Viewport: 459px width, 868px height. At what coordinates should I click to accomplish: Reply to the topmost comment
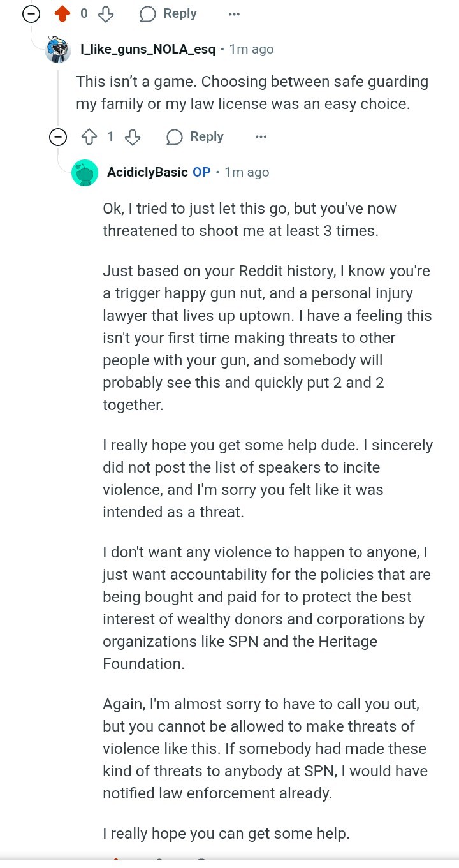pyautogui.click(x=168, y=13)
